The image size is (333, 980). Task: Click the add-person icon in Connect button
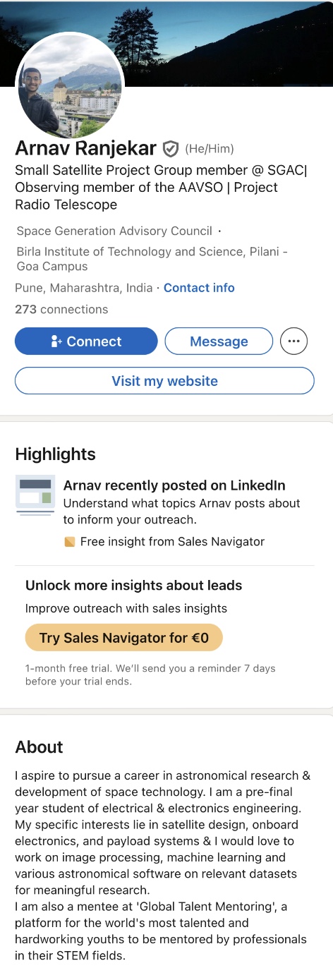(x=57, y=341)
